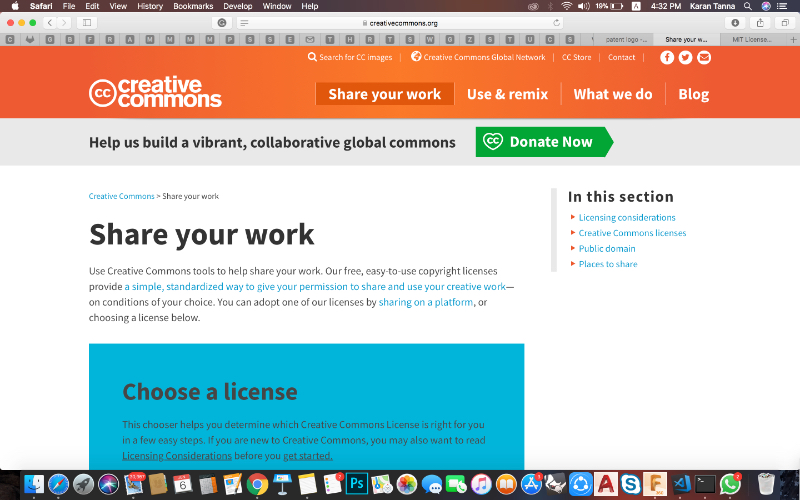Click the Creative Commons logo
Viewport: 800px width, 500px height.
(x=155, y=92)
